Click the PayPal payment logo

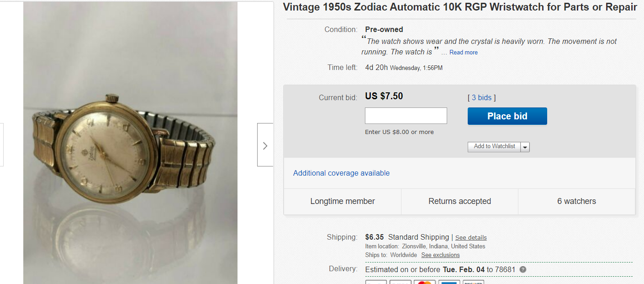pyautogui.click(x=376, y=282)
